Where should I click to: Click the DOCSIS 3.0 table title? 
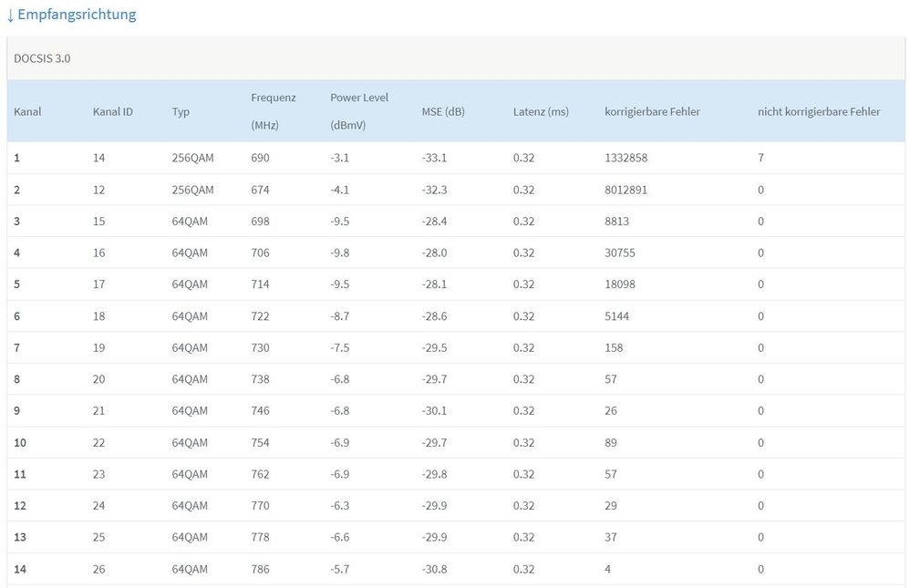tap(42, 58)
